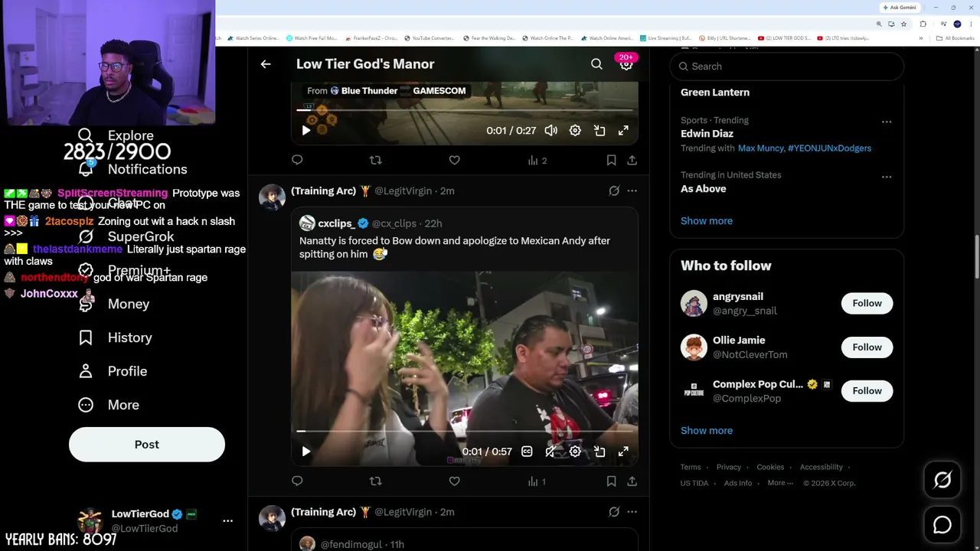
Task: Open more options for Edwin Diaz trend
Action: coord(886,122)
